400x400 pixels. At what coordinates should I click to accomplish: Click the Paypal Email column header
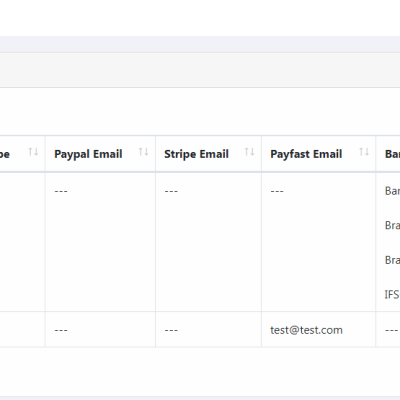pos(88,154)
